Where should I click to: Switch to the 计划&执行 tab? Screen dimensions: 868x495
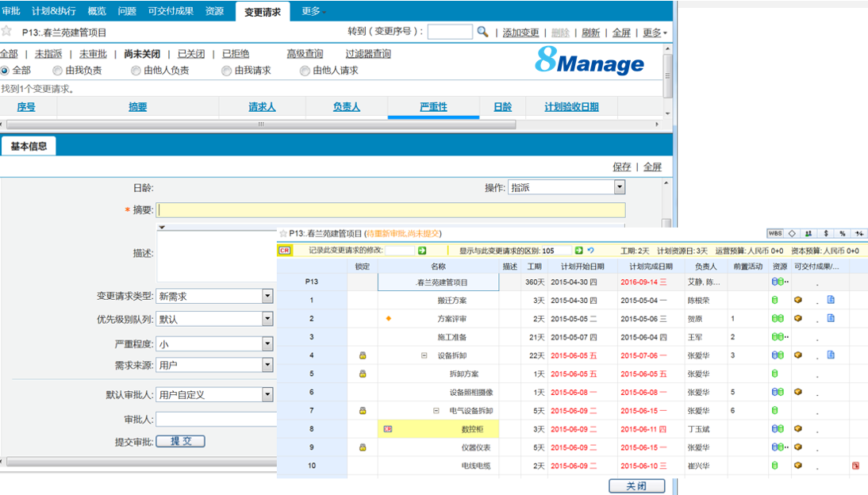tap(54, 11)
